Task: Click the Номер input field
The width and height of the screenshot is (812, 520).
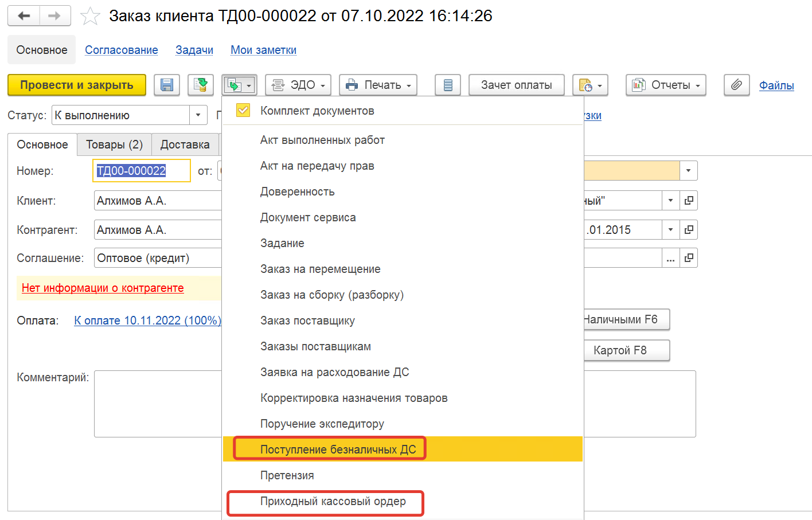Action: (142, 171)
